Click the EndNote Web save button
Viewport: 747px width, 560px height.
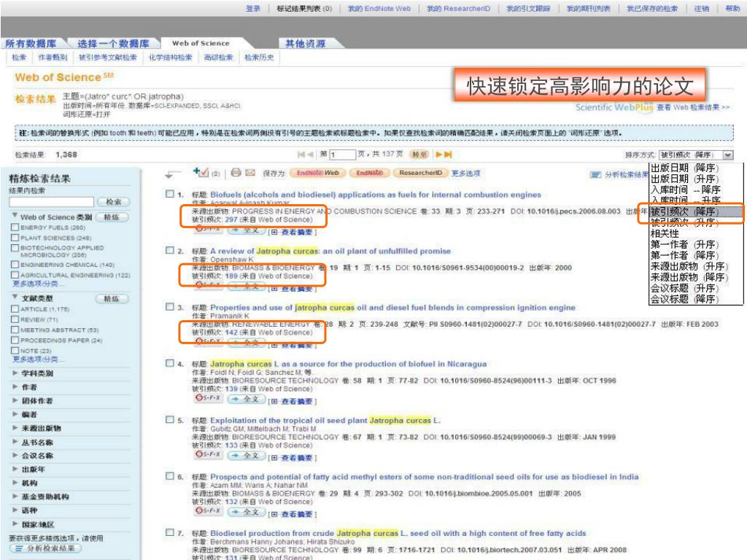[x=317, y=173]
